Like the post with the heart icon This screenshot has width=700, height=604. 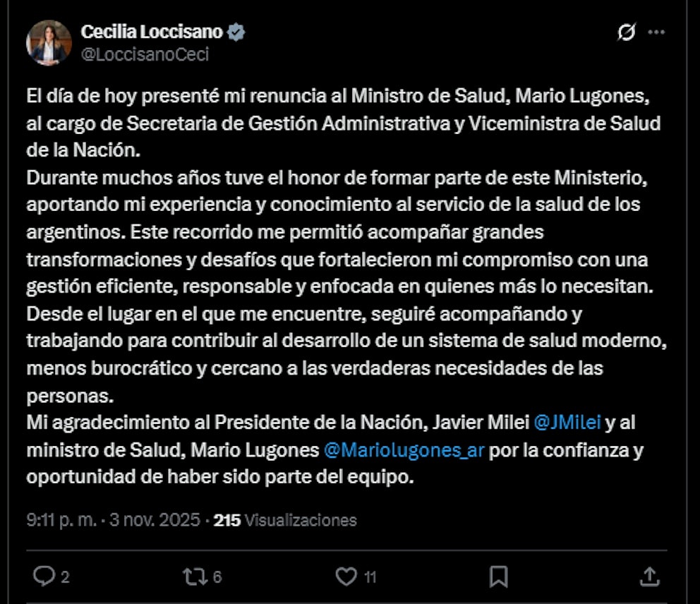click(x=346, y=576)
